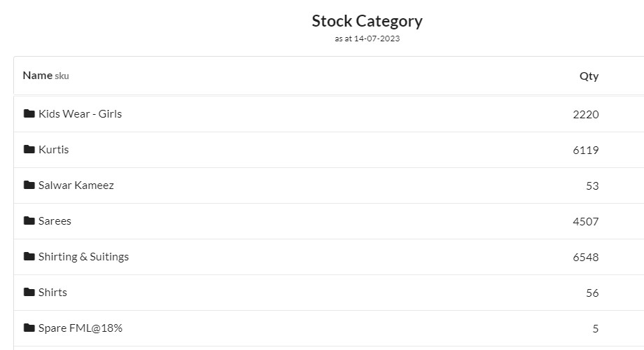
Task: Click the Kurtis folder icon
Action: [29, 149]
